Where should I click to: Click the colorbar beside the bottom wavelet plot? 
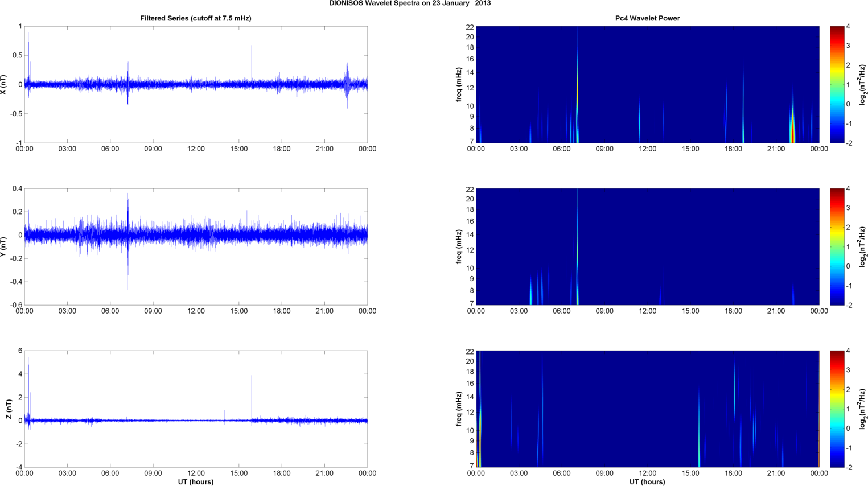[x=837, y=409]
